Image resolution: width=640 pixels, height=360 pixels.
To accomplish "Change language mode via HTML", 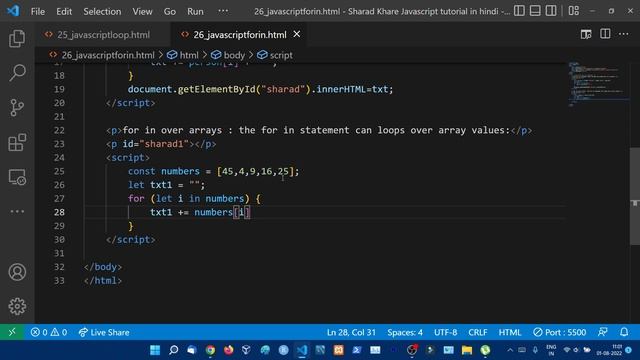I will (510, 332).
